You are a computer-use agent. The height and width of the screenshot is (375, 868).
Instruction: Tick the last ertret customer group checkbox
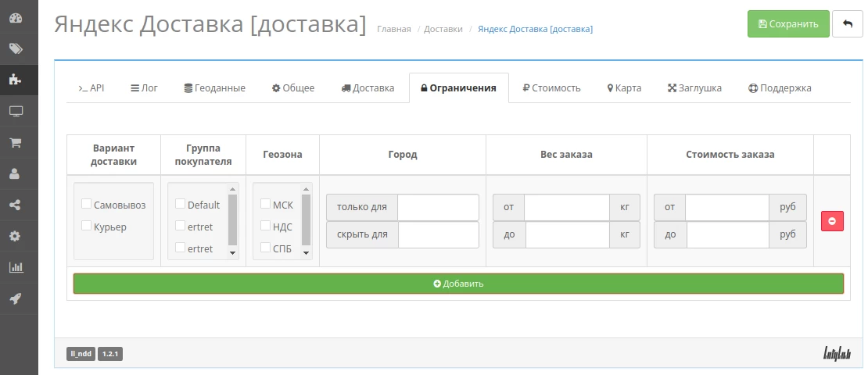[x=180, y=248]
